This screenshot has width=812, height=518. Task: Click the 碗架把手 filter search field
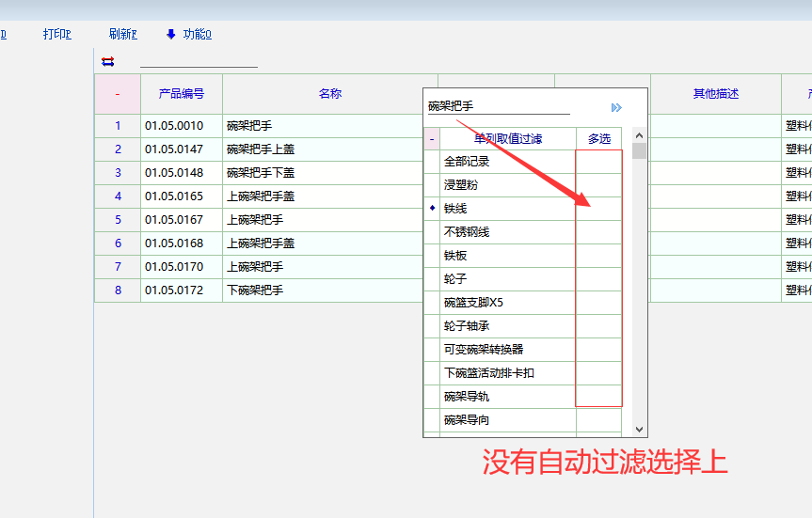pos(499,107)
